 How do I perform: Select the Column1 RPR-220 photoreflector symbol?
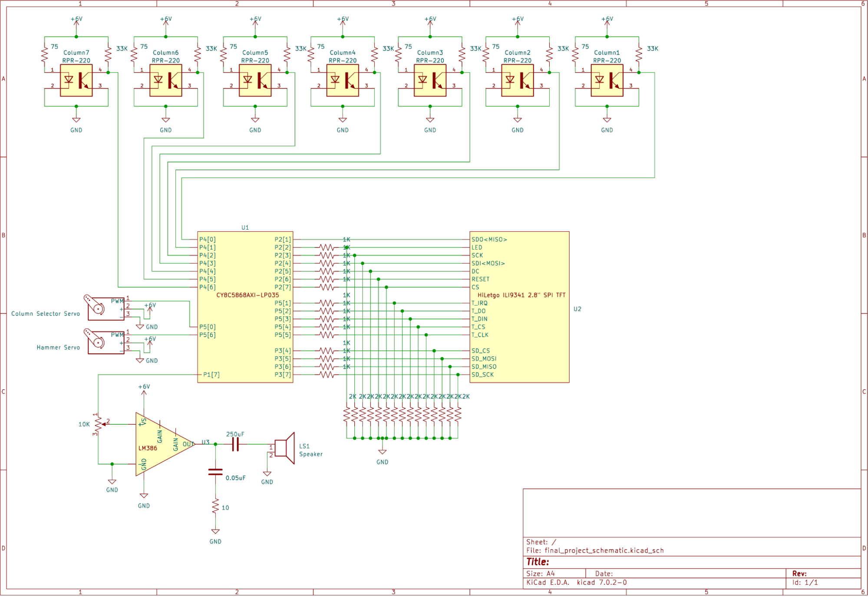[x=607, y=80]
